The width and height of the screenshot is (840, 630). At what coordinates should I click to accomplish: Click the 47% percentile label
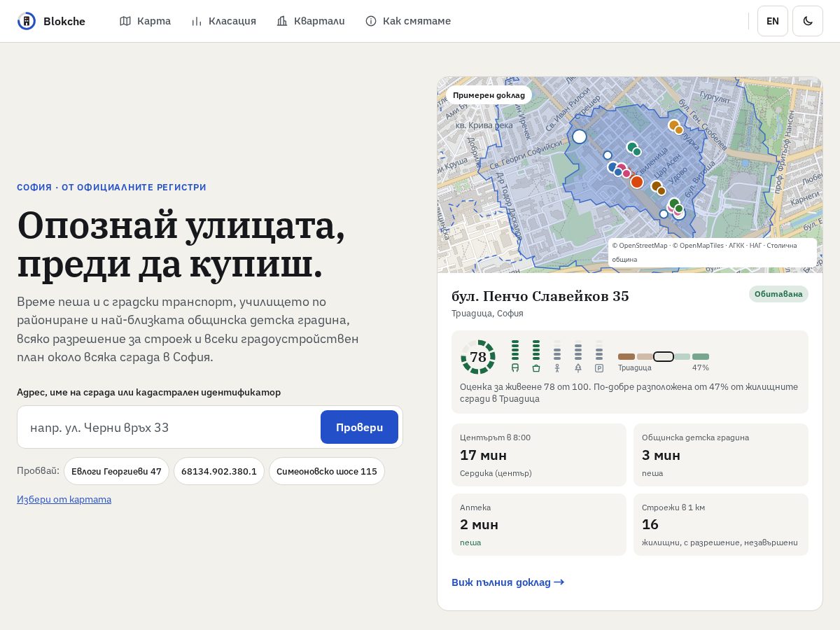pos(701,367)
